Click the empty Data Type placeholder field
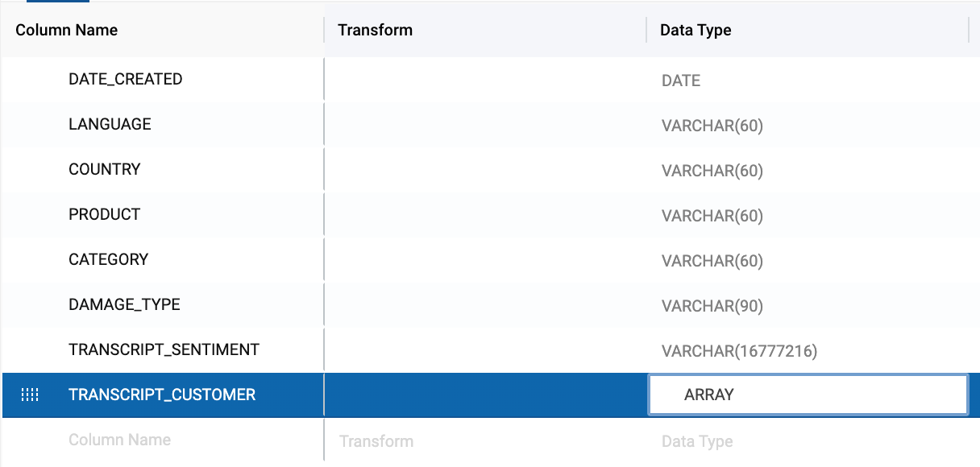980x467 pixels. click(697, 441)
